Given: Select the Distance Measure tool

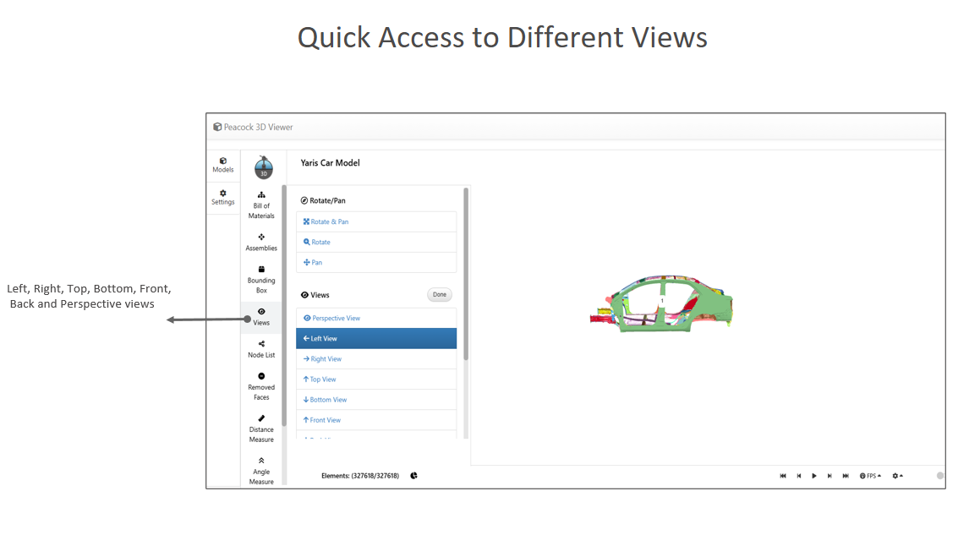Looking at the screenshot, I should (261, 429).
